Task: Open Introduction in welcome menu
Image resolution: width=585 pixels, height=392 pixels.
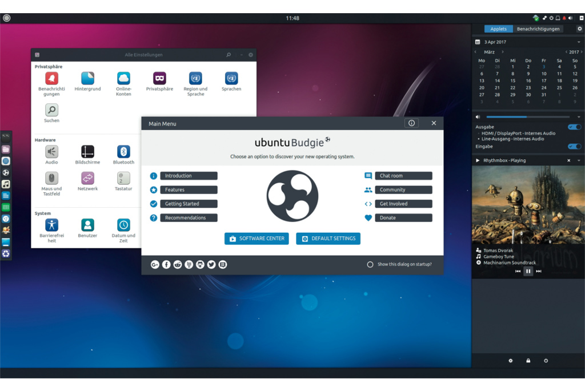Action: [x=189, y=176]
